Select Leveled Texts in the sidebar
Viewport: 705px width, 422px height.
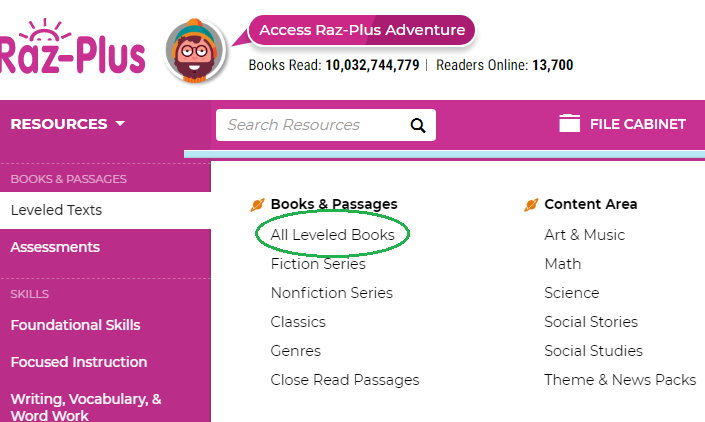coord(56,210)
